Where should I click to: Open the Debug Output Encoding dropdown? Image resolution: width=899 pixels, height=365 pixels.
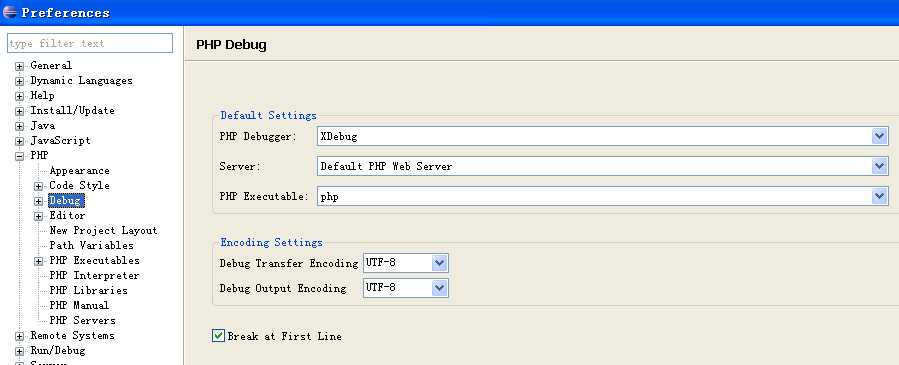tap(439, 288)
